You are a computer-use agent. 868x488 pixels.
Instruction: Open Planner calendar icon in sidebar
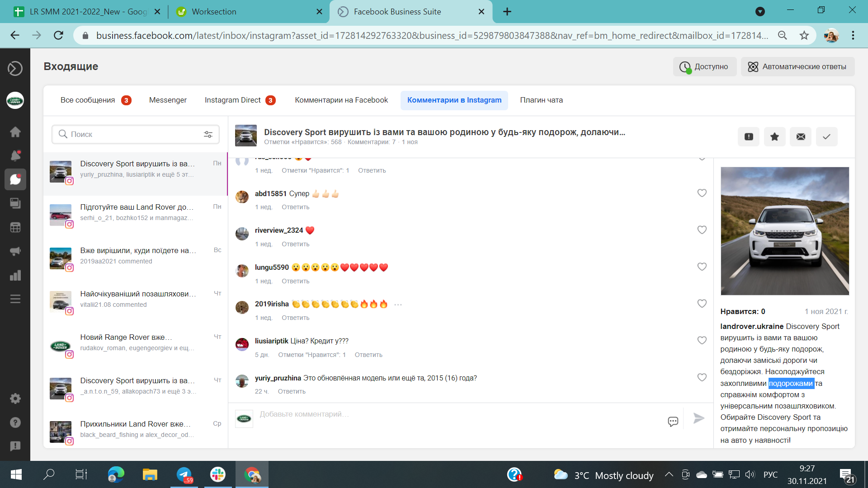point(15,227)
